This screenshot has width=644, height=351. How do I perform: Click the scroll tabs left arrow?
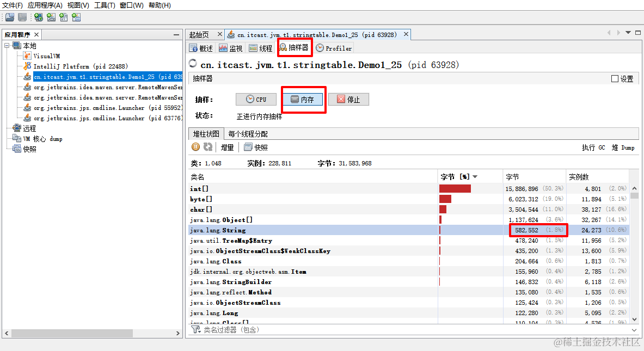pyautogui.click(x=609, y=33)
